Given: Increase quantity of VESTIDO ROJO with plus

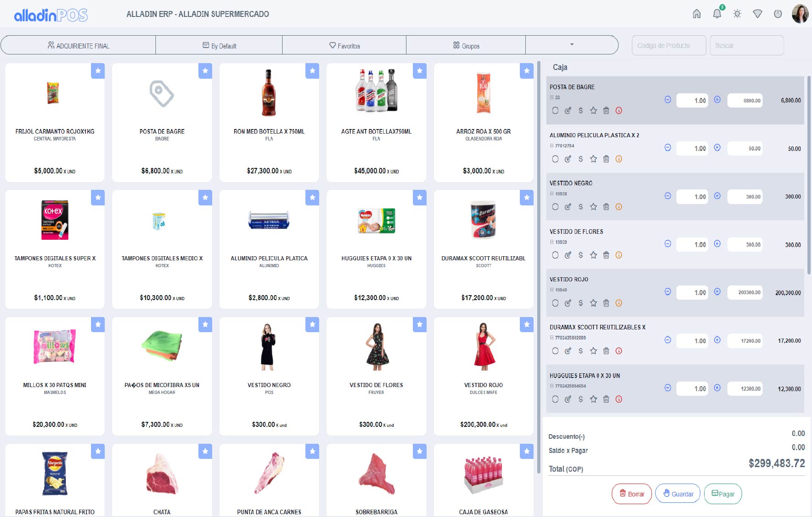Looking at the screenshot, I should (x=717, y=292).
